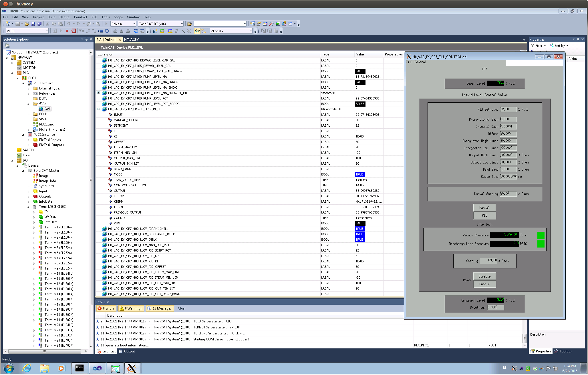588x375 pixels.
Task: Click the 0 Warnings filter button
Action: tap(131, 308)
